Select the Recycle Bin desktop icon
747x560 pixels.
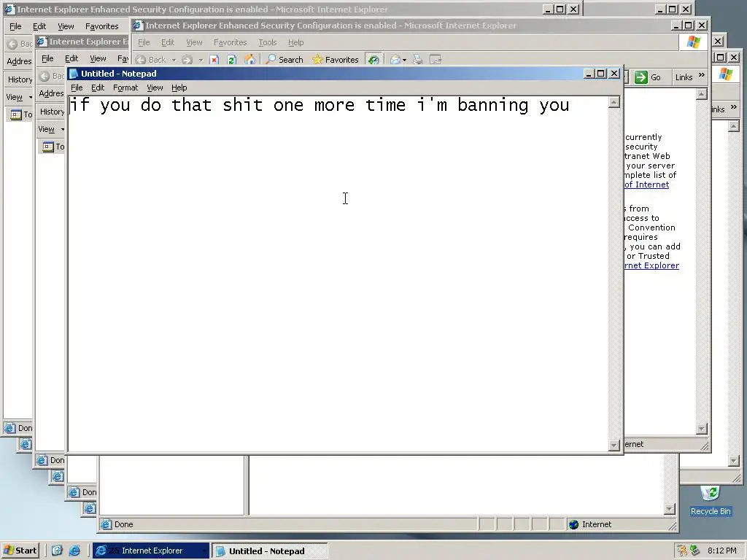pos(711,501)
